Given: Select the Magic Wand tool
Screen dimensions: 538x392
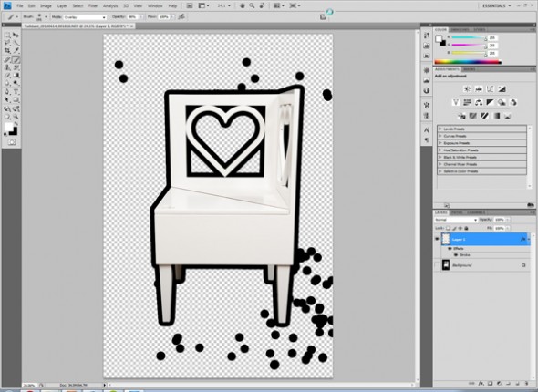Looking at the screenshot, I should [x=16, y=43].
